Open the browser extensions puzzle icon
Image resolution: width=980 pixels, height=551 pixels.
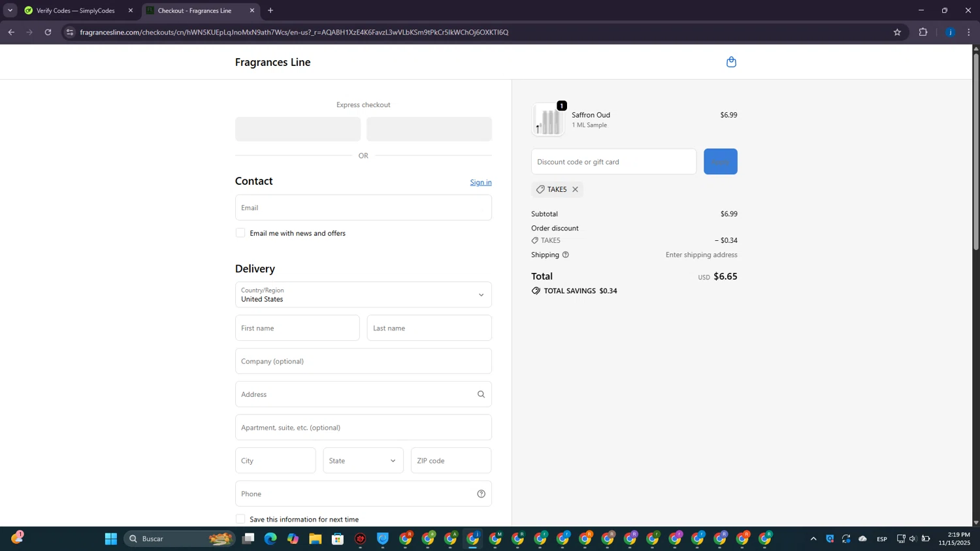(923, 32)
